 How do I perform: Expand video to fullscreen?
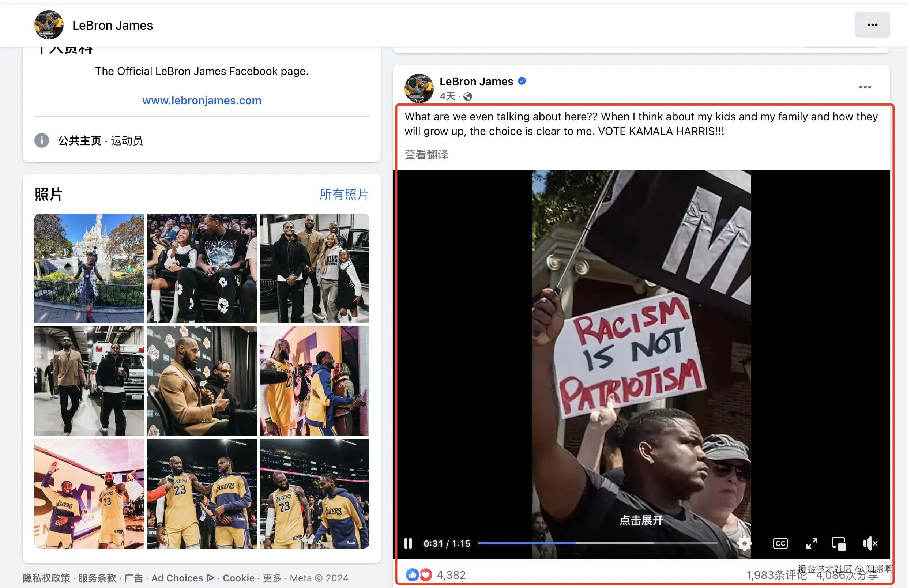[812, 543]
